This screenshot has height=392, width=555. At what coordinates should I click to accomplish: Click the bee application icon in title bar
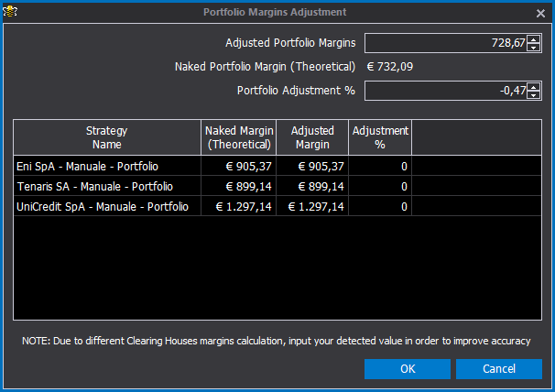click(10, 12)
